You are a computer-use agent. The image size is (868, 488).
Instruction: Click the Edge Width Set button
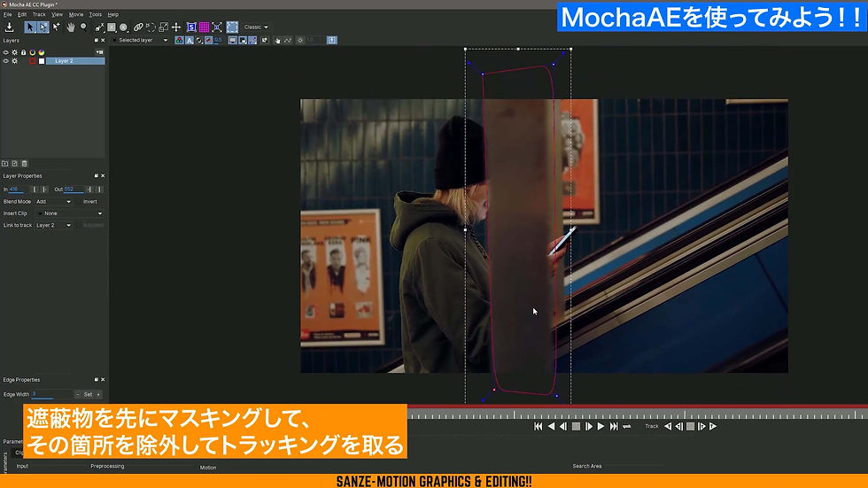(x=88, y=394)
